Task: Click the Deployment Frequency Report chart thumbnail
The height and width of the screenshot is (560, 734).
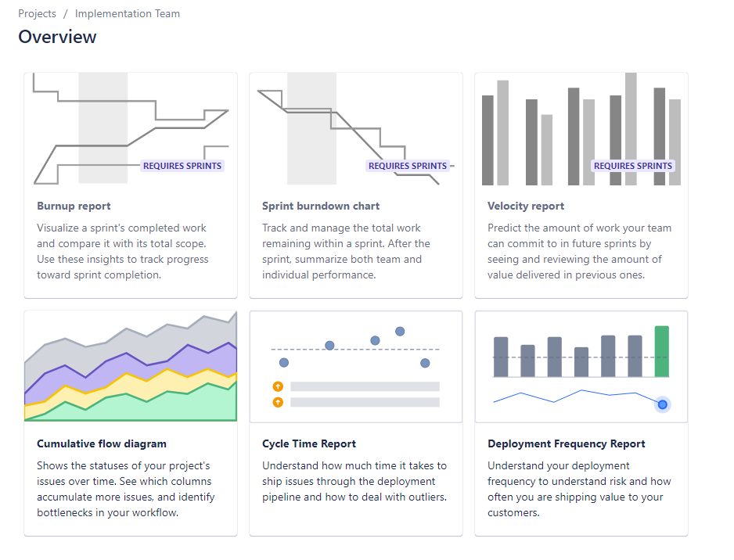Action: coord(581,366)
